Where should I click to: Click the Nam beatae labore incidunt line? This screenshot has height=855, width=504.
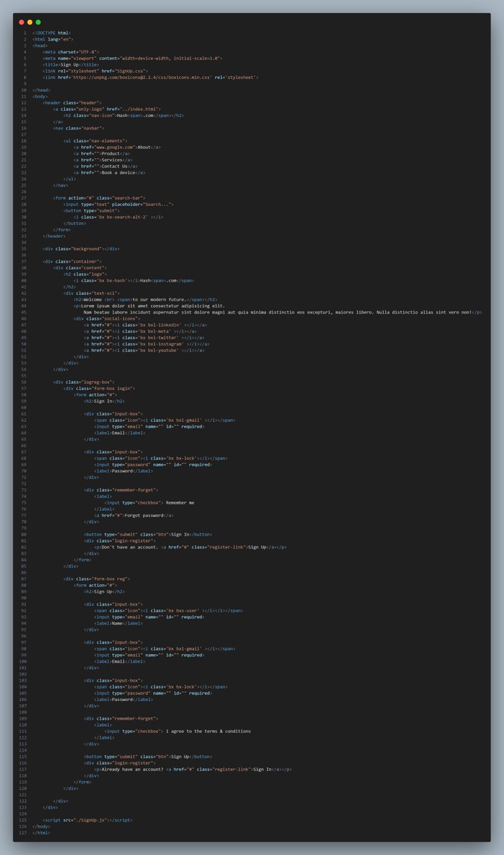[x=283, y=312]
